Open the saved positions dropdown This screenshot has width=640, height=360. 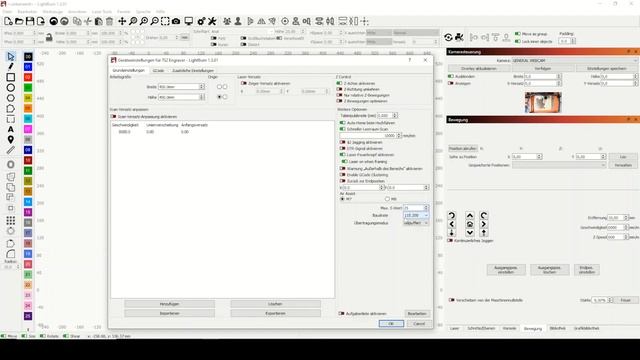coord(559,165)
